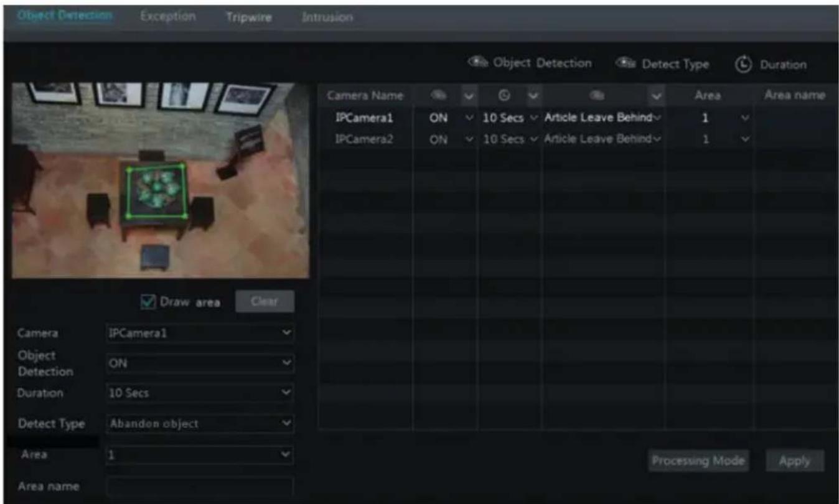Expand duration header dropdown arrow
The height and width of the screenshot is (504, 839).
pyautogui.click(x=532, y=96)
